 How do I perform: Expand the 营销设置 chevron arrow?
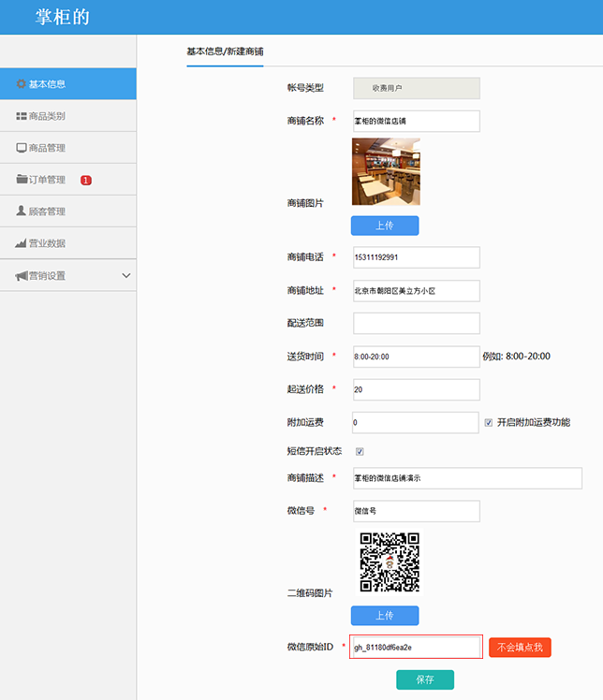[x=126, y=275]
